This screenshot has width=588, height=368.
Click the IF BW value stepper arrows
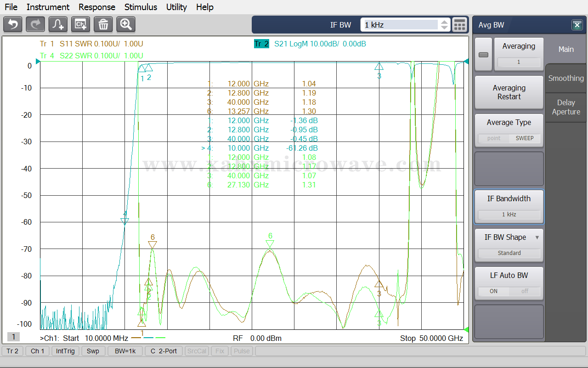click(x=444, y=25)
